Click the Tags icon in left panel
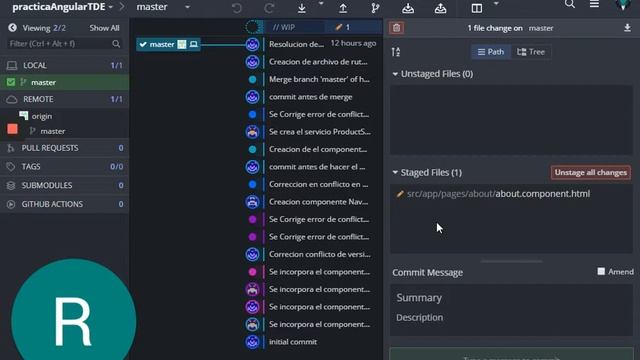The image size is (640, 360). point(11,167)
